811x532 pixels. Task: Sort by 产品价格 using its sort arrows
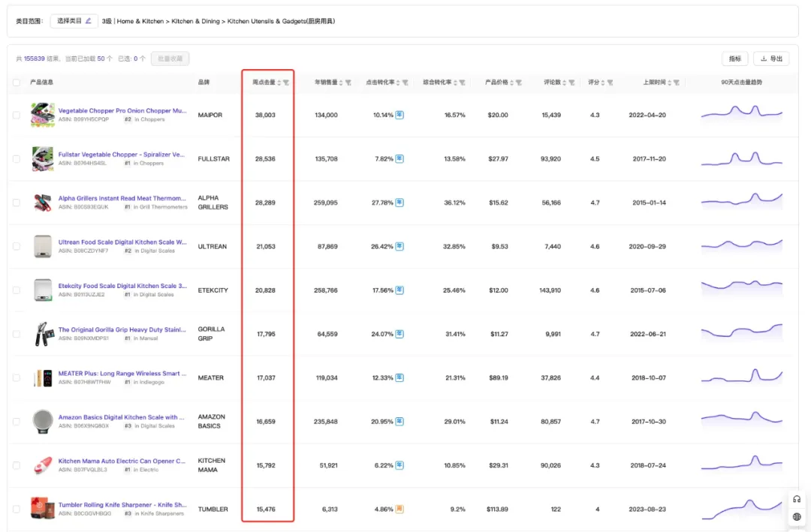click(x=511, y=83)
